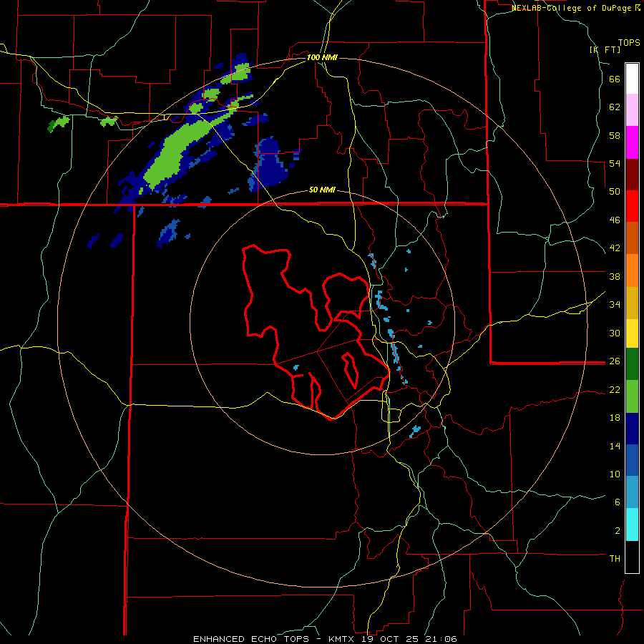Click the TH legend label
The height and width of the screenshot is (644, 644).
[x=615, y=558]
